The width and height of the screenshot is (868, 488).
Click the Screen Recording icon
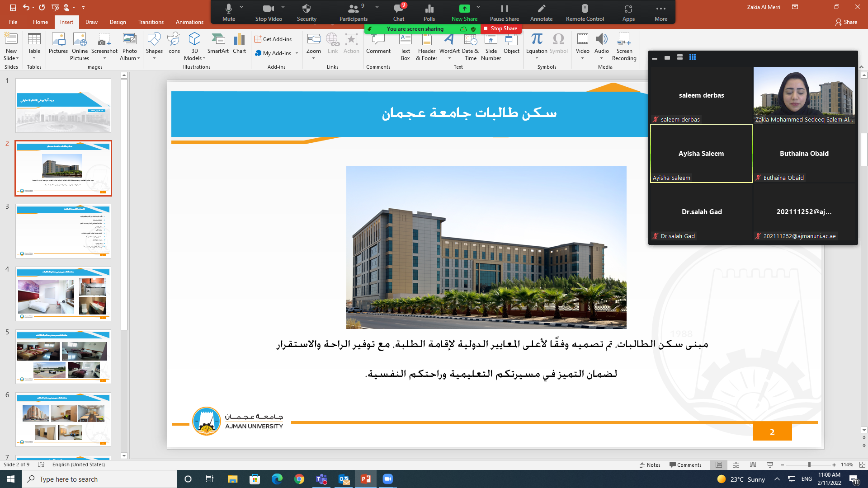click(624, 46)
